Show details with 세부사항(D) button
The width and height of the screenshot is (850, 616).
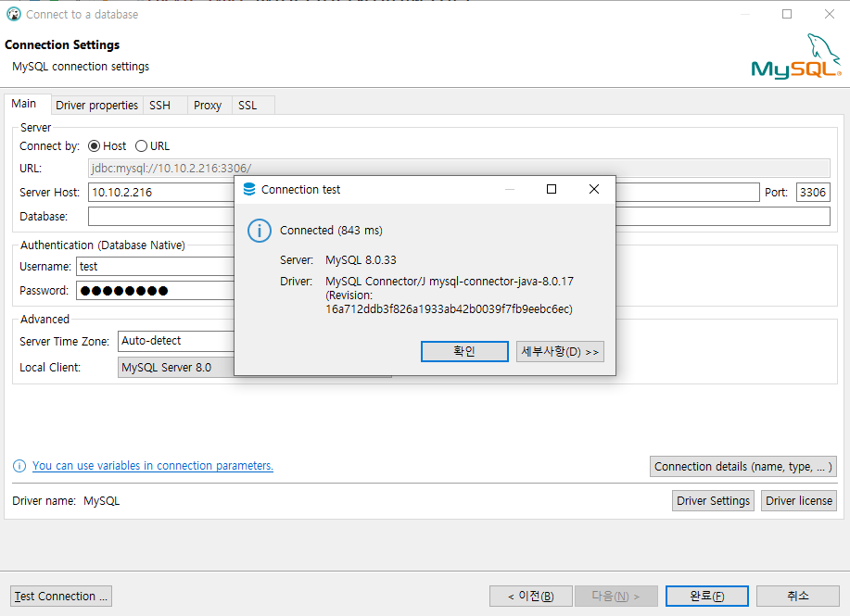560,352
